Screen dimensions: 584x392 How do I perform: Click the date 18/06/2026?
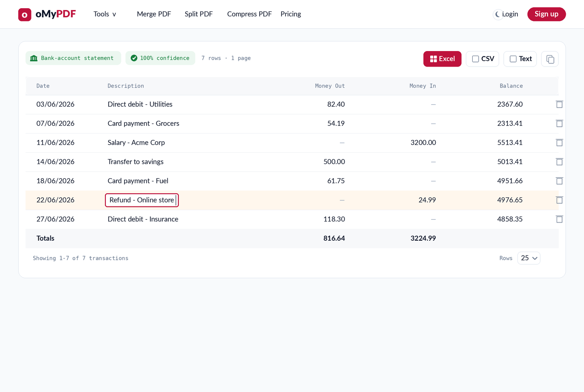(x=55, y=181)
